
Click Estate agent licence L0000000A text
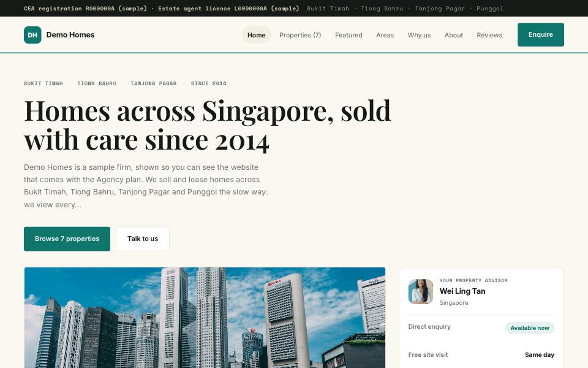pos(228,8)
